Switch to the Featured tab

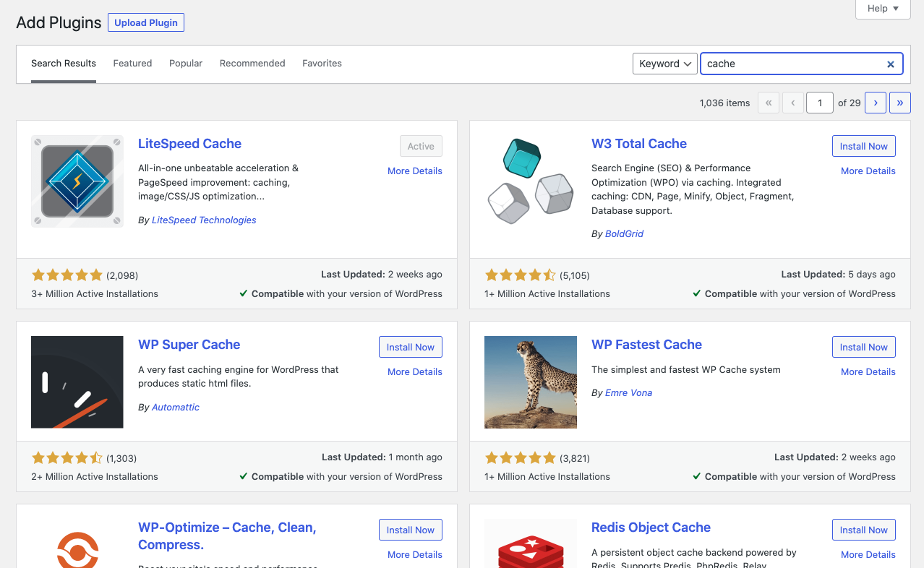132,64
